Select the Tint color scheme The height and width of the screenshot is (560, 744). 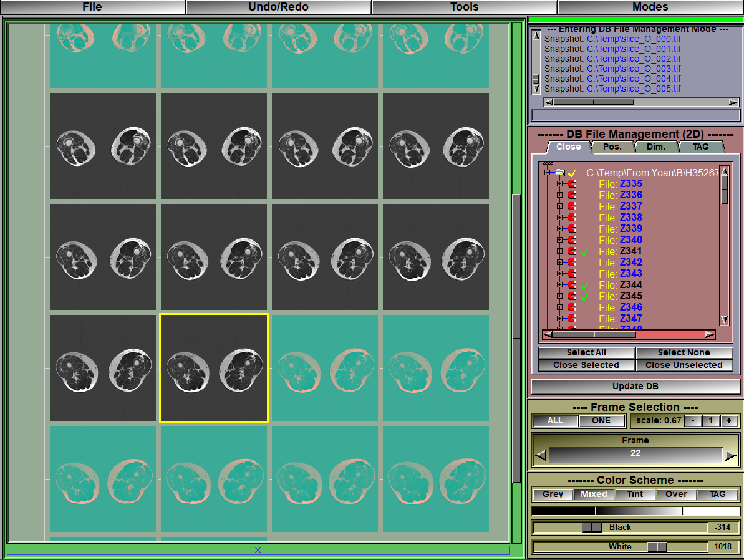click(635, 494)
